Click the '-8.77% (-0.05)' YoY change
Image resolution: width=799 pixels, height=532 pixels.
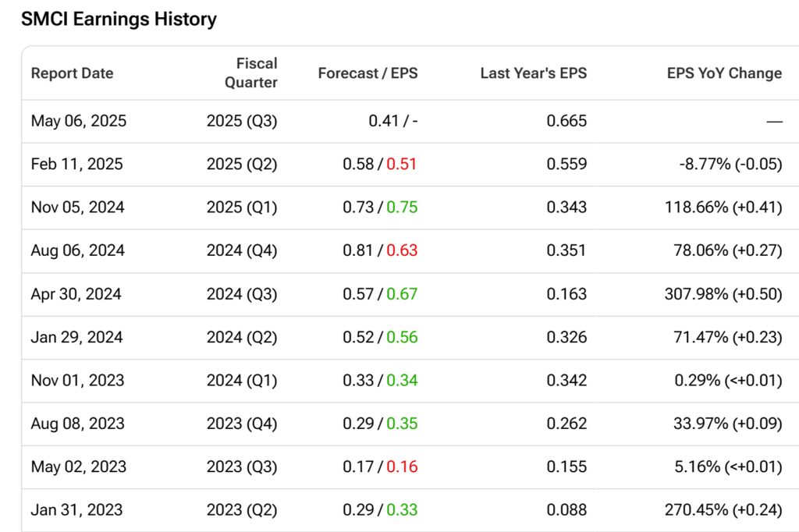tap(730, 164)
